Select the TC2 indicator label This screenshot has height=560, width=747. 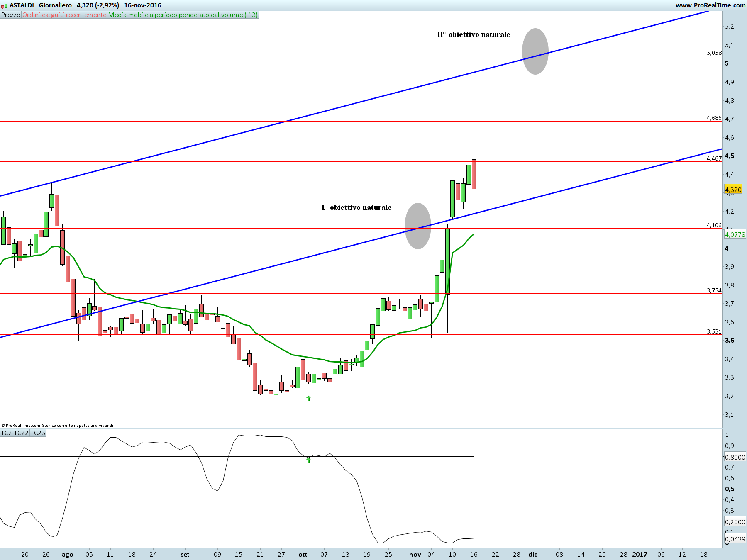pyautogui.click(x=7, y=433)
